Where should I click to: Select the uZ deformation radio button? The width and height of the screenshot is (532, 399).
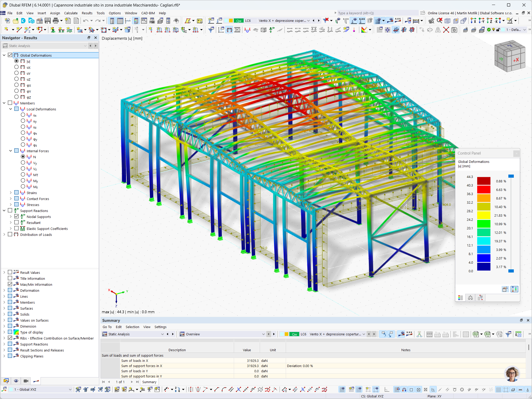pyautogui.click(x=16, y=79)
